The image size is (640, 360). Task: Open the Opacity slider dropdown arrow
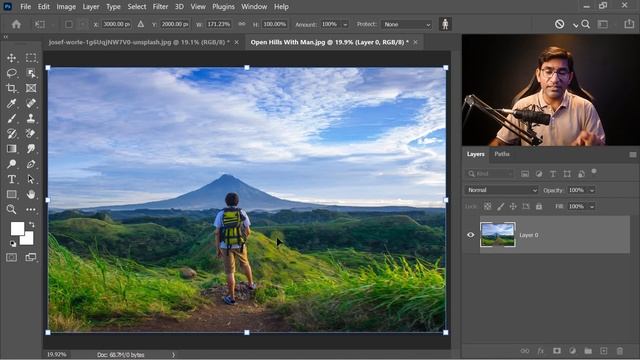592,191
